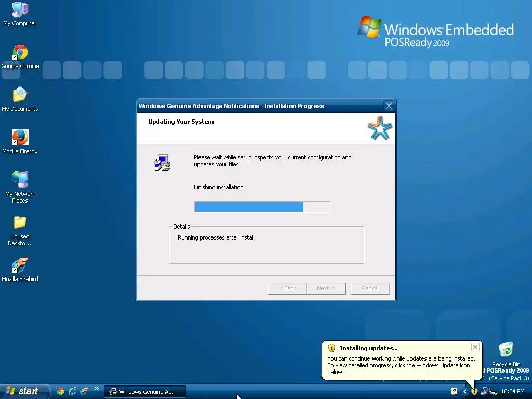This screenshot has width=532, height=399.
Task: Close the Installing updates balloon
Action: coord(475,347)
